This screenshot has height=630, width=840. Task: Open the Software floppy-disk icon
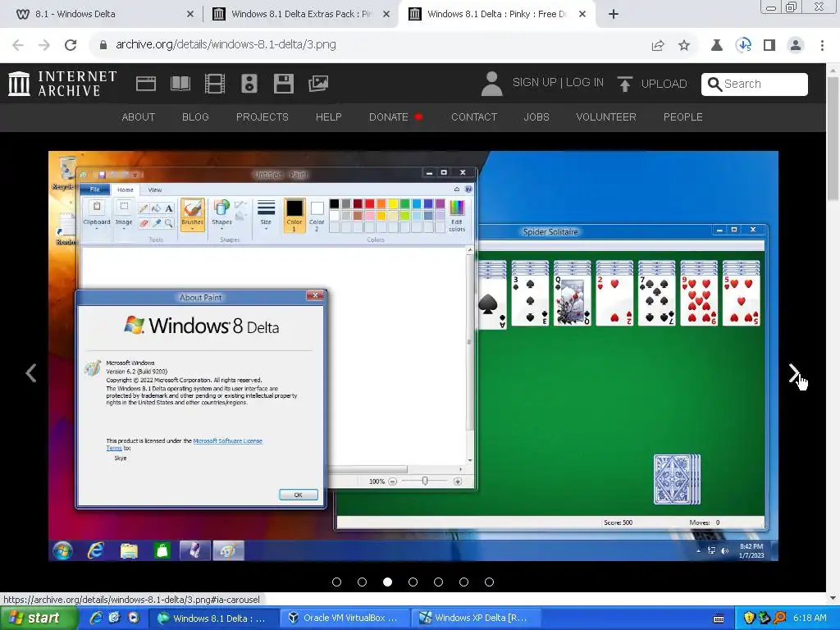283,84
